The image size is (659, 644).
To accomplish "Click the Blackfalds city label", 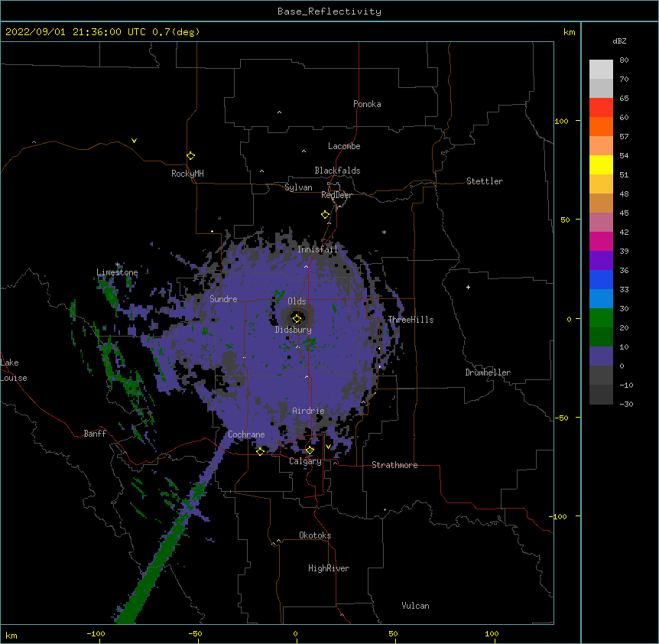I will point(337,171).
